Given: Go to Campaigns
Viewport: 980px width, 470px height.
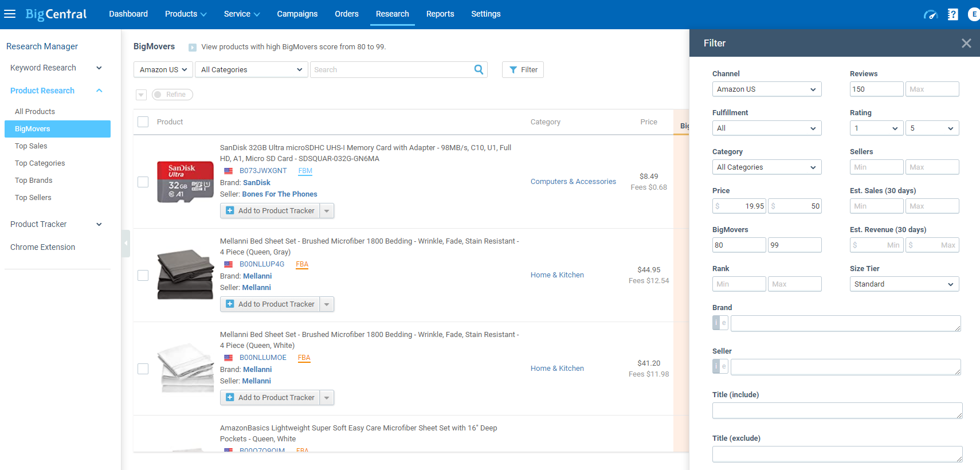Looking at the screenshot, I should coord(297,14).
